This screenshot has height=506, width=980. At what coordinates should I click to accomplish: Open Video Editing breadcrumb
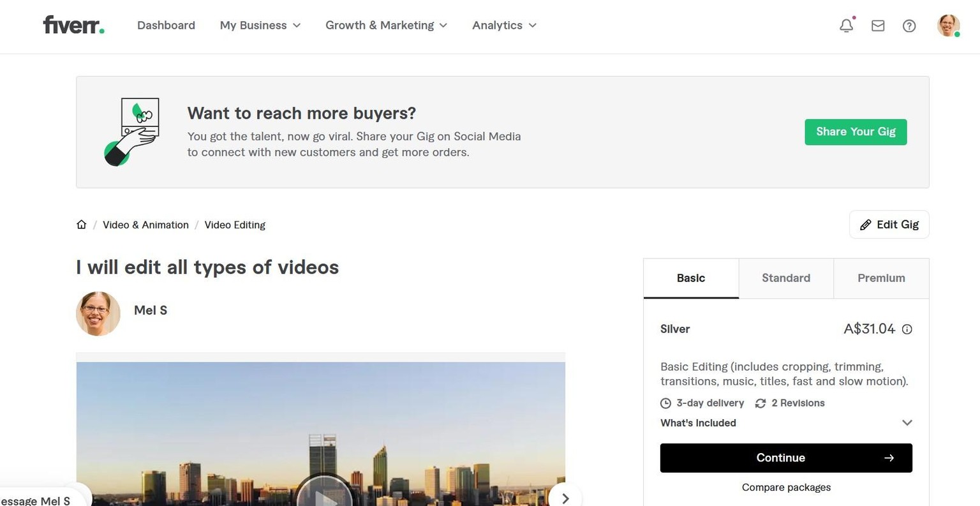pyautogui.click(x=235, y=225)
